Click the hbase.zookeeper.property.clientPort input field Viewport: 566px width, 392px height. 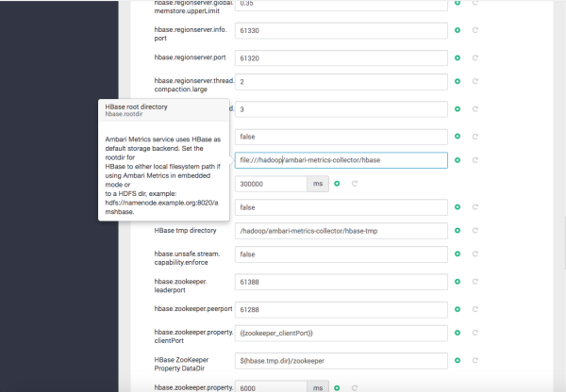(341, 334)
